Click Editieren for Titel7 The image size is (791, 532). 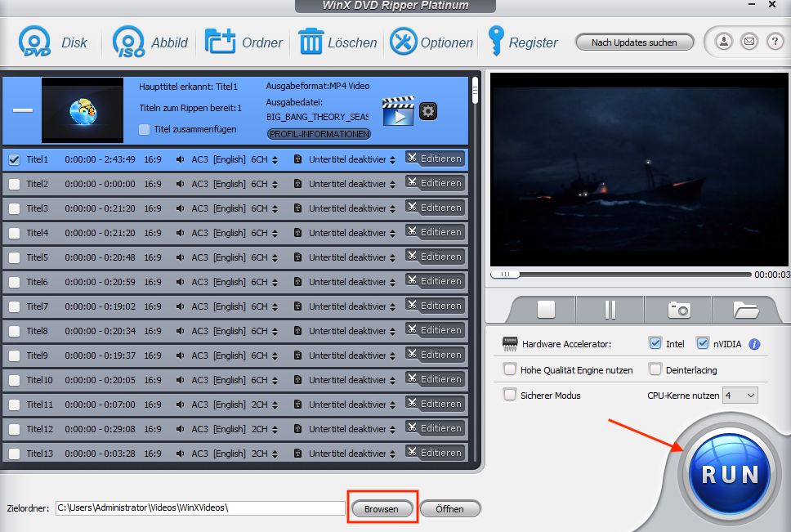(x=435, y=306)
